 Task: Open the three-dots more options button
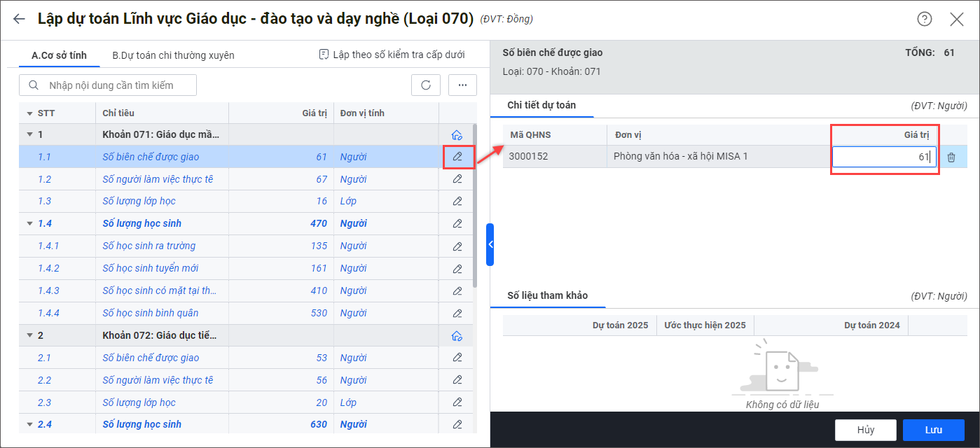tap(462, 85)
